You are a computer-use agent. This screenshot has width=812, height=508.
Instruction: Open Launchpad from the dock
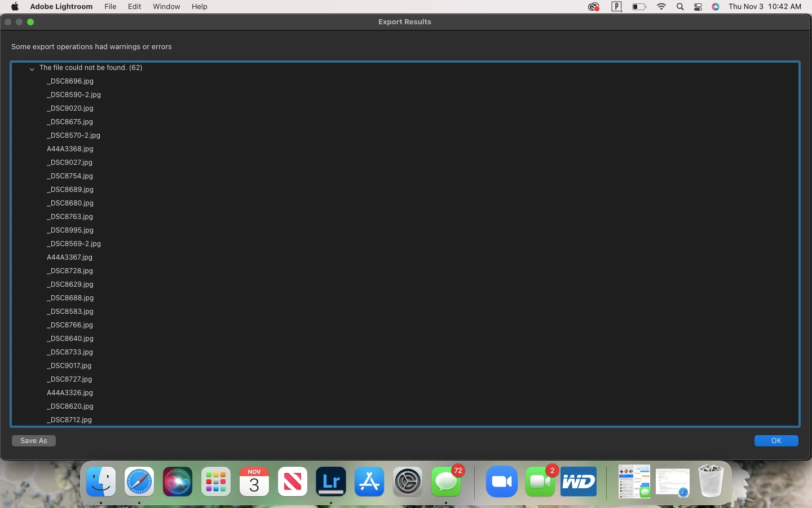coord(216,482)
